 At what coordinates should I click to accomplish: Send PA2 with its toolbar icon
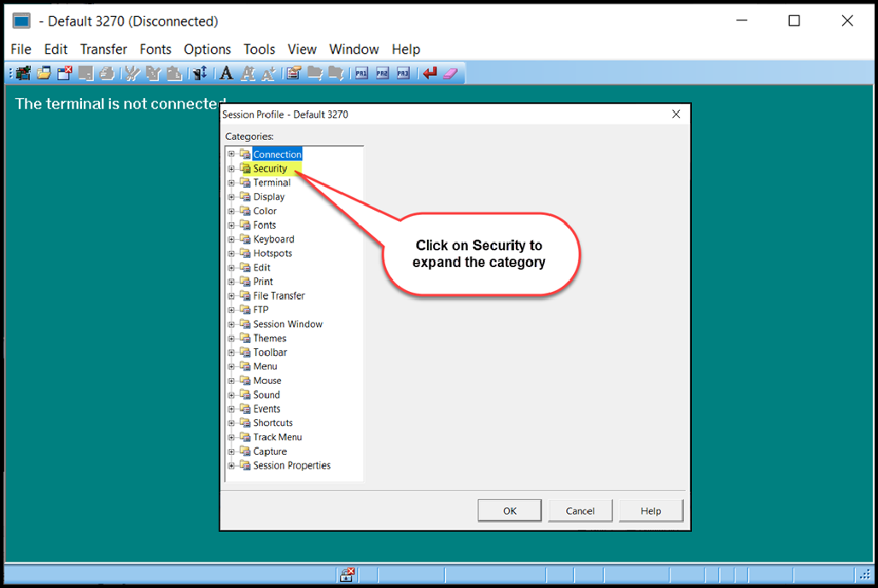[381, 73]
